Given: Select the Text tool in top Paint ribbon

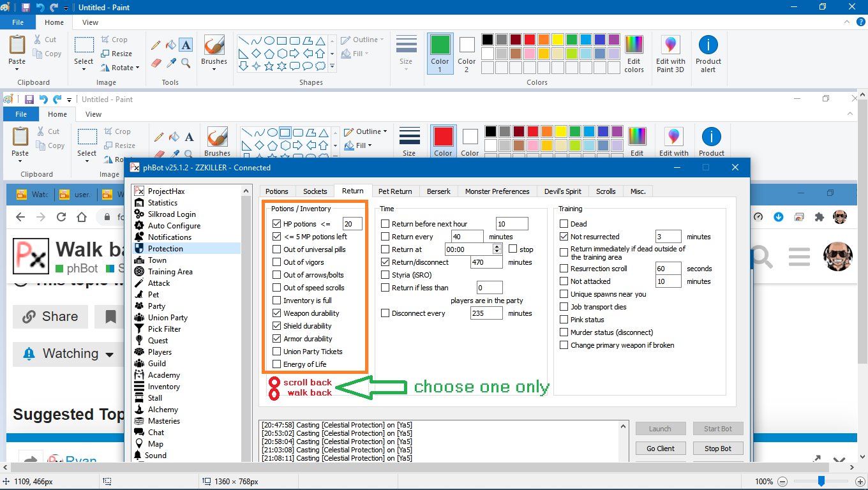Looking at the screenshot, I should pos(186,45).
